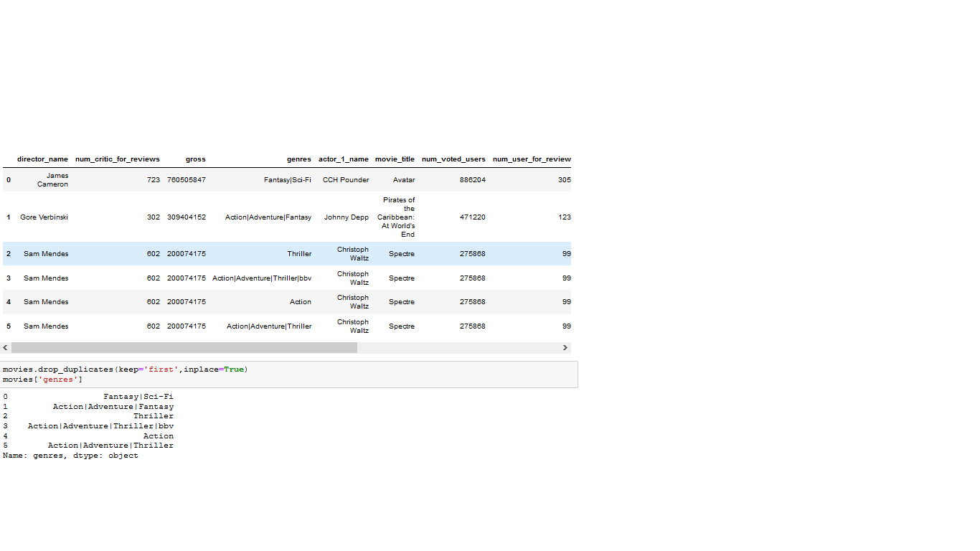This screenshot has height=551, width=980.
Task: Click the table's scroll left arrow
Action: coord(5,348)
